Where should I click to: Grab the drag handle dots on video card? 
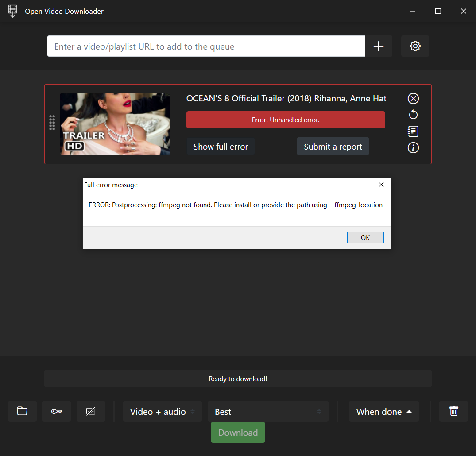[52, 123]
